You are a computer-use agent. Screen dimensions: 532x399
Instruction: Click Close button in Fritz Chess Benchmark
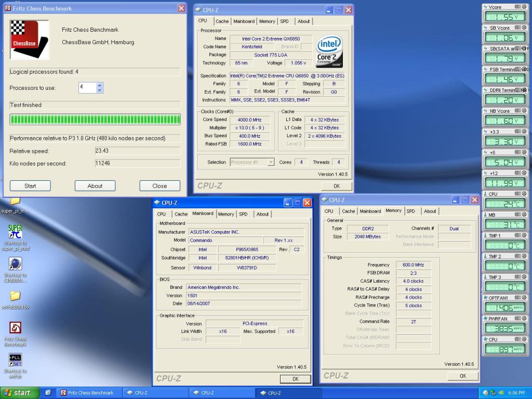pyautogui.click(x=160, y=186)
